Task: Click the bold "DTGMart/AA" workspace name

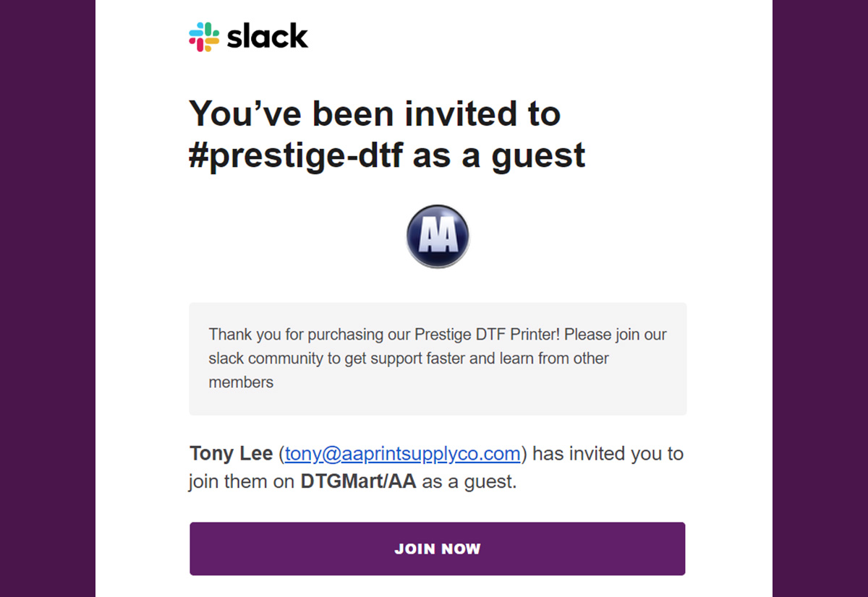Action: (x=358, y=481)
